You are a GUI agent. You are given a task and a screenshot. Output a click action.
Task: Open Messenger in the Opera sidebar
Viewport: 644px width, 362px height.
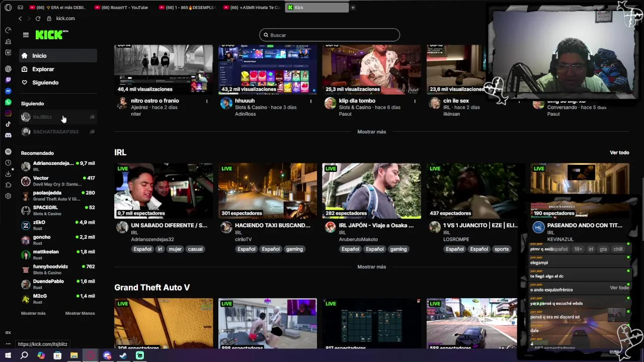pyautogui.click(x=8, y=91)
